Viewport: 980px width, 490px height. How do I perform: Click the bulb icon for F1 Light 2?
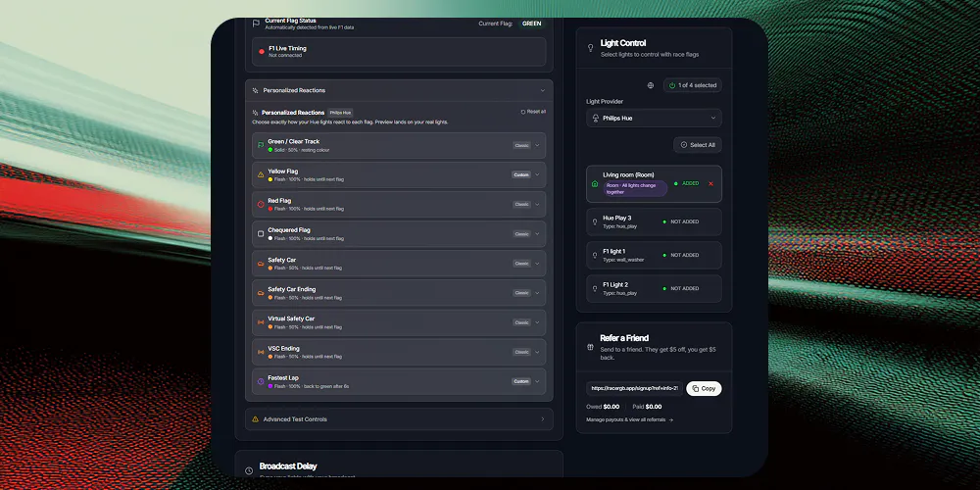[x=595, y=289]
